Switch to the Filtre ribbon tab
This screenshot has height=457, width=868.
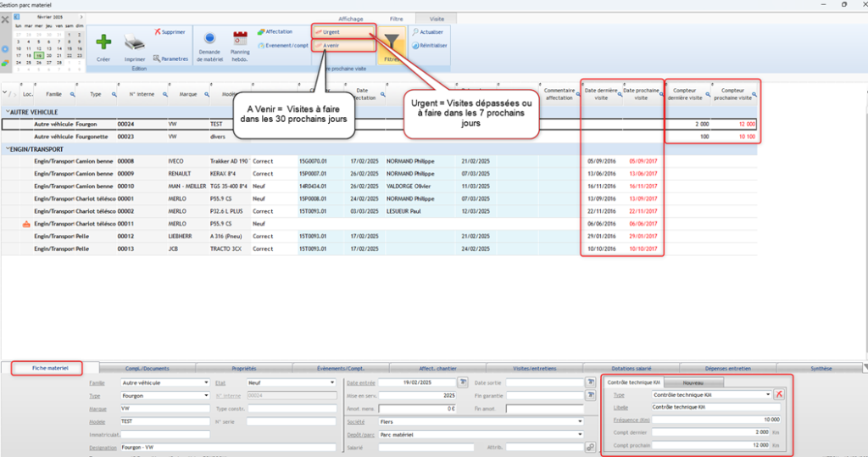coord(397,19)
